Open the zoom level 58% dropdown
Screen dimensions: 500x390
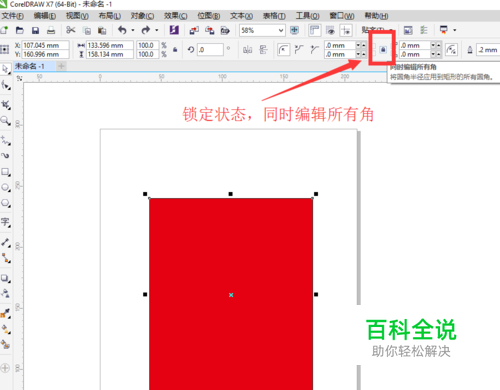tap(281, 31)
